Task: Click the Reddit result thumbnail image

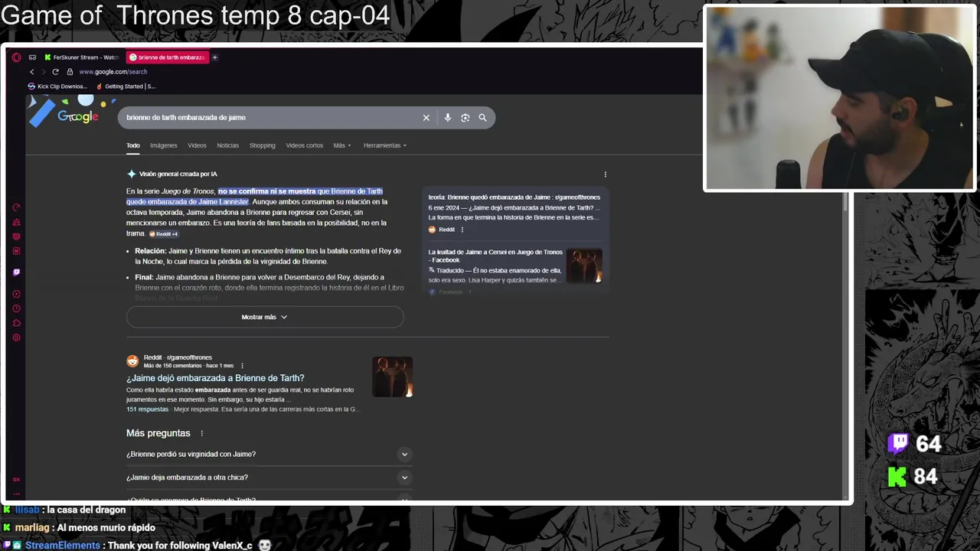Action: (392, 377)
